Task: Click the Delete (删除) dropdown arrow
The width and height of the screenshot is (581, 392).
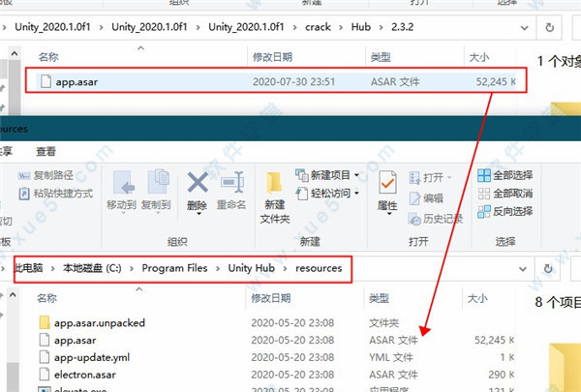Action: (x=199, y=213)
